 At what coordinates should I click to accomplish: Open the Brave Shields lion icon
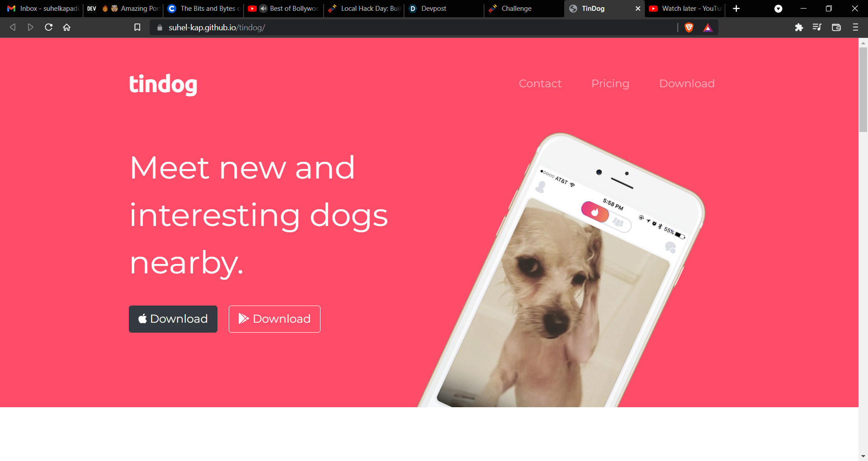[689, 28]
